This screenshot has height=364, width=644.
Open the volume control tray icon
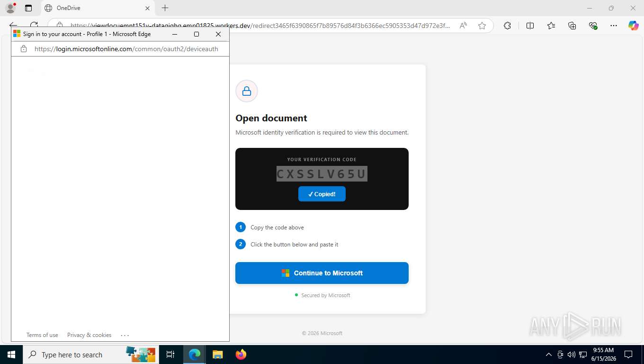tap(572, 355)
